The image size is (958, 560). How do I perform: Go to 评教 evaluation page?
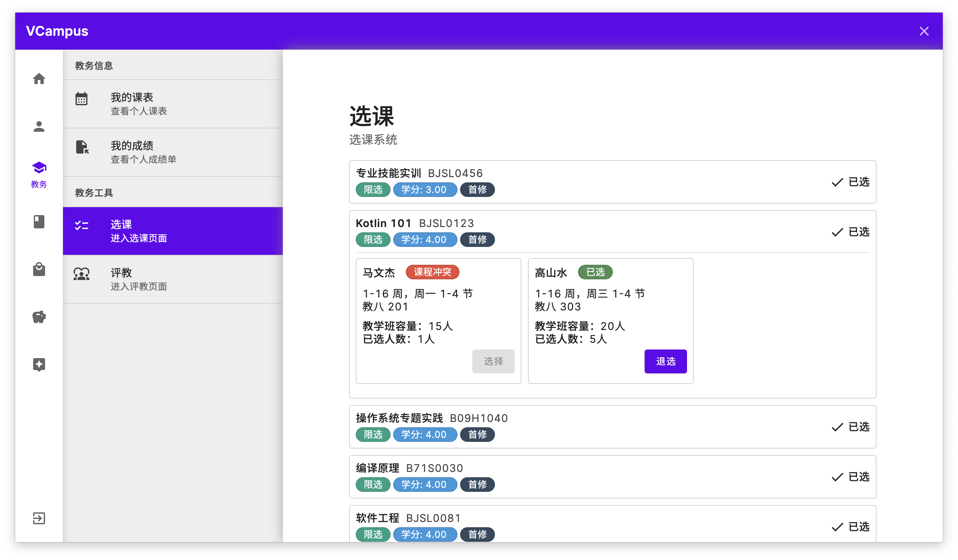click(x=173, y=279)
